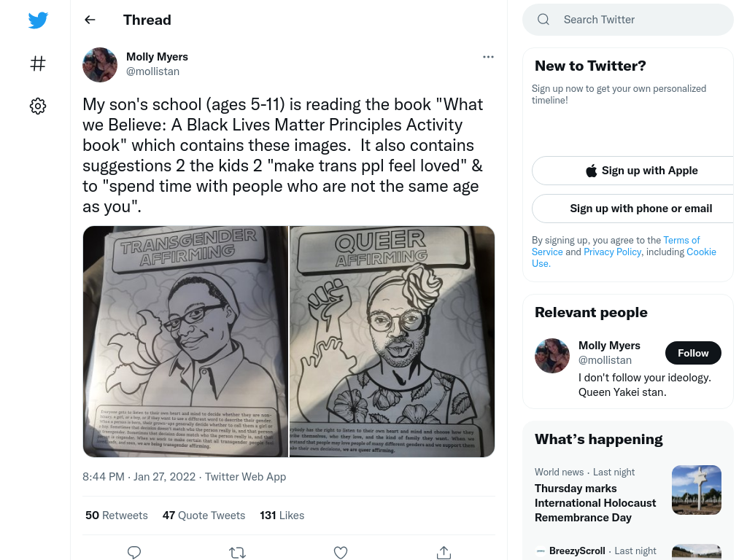Viewport: 747px width, 560px height.
Task: View the 47 Quote Tweets
Action: point(204,516)
